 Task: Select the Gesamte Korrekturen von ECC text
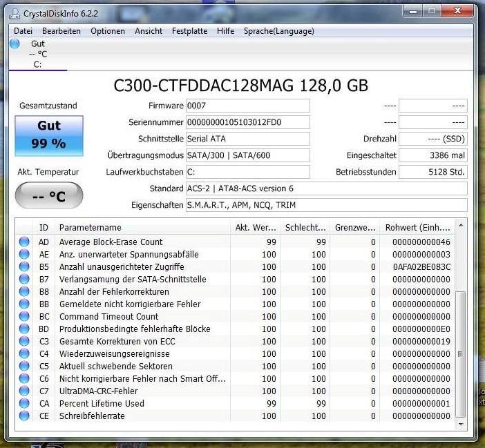(x=117, y=342)
